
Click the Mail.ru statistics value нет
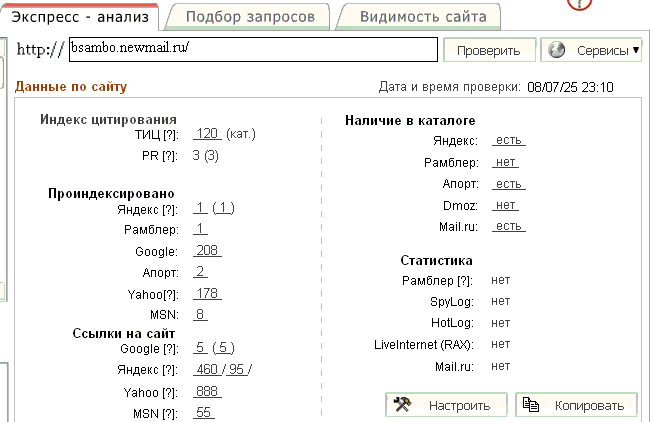(x=500, y=366)
